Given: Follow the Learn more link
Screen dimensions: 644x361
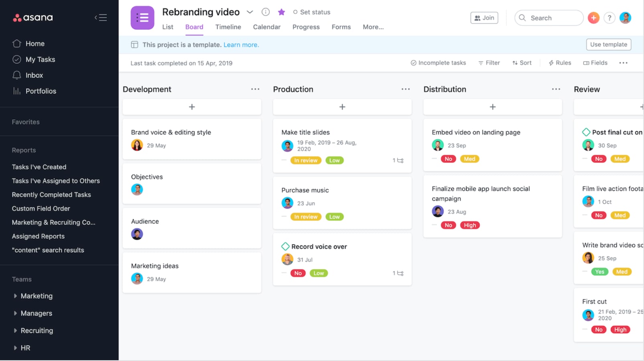Looking at the screenshot, I should coord(241,45).
